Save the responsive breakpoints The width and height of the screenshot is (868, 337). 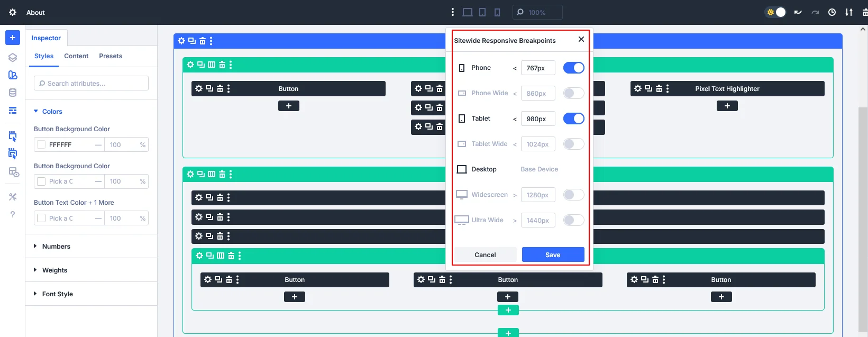coord(553,254)
